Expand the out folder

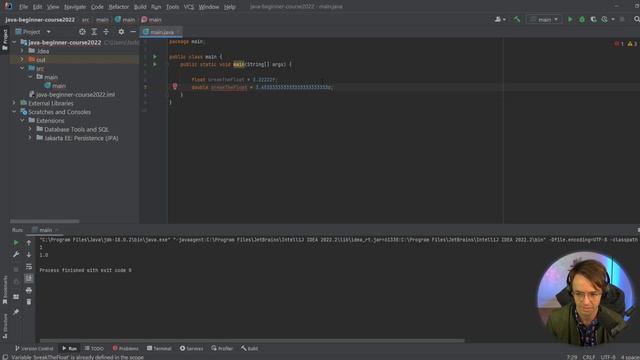coord(22,60)
